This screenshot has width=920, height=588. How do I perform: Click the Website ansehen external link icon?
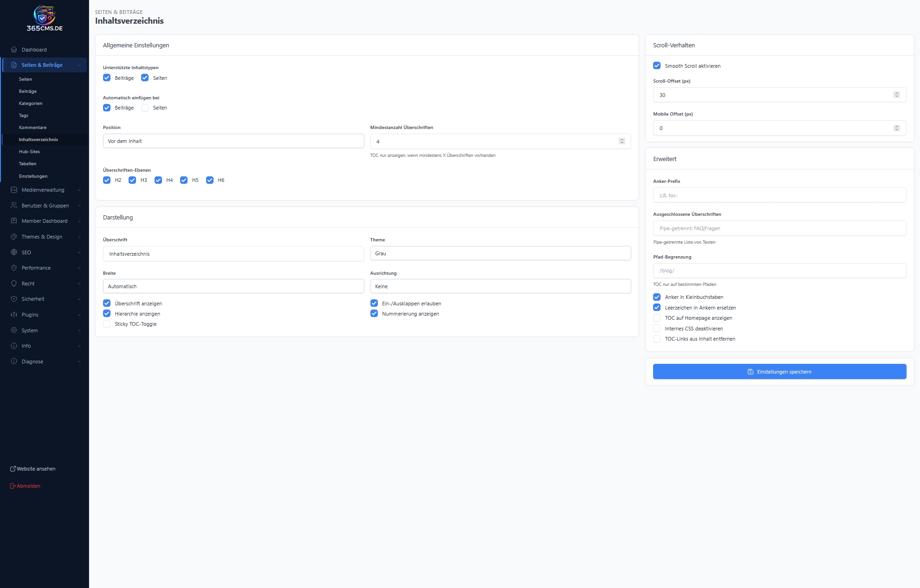tap(13, 469)
